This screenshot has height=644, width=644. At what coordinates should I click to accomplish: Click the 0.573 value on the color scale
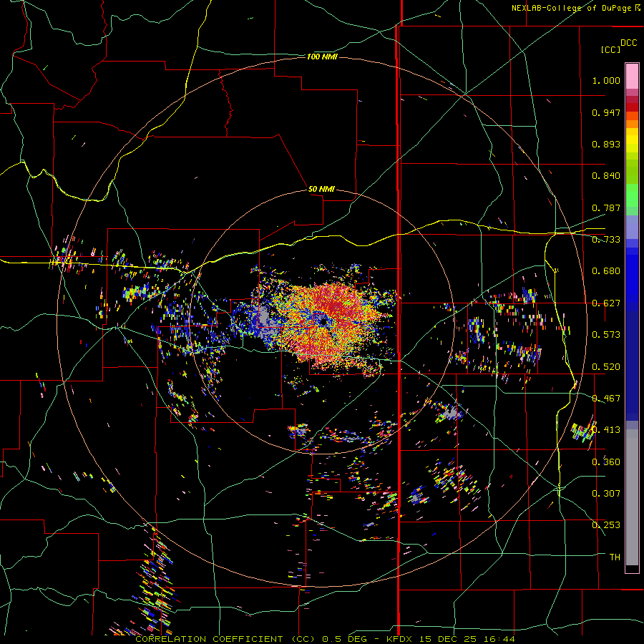click(x=606, y=335)
